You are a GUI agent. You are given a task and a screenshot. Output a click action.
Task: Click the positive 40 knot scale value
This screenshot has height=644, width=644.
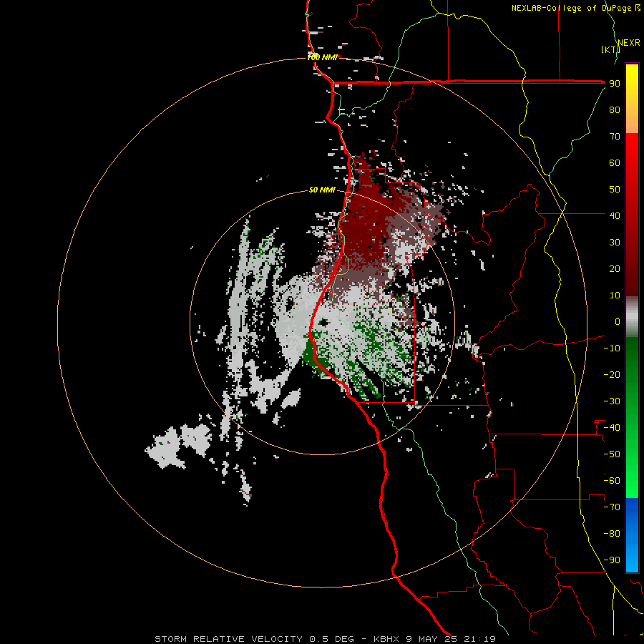coord(615,215)
